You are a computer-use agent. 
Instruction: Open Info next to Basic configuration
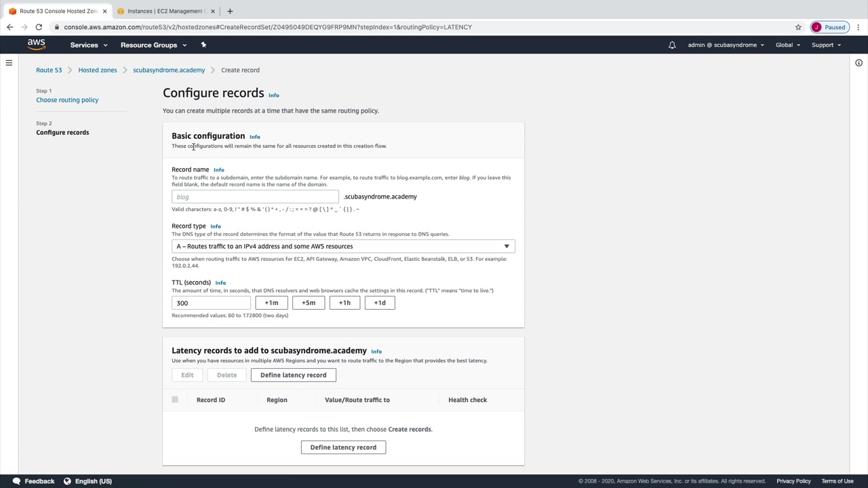(x=255, y=137)
